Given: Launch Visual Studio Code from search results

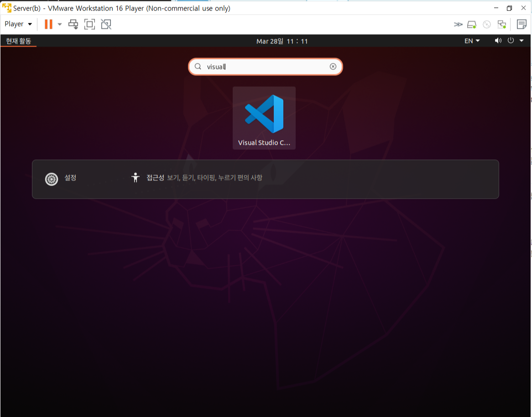Looking at the screenshot, I should click(x=264, y=118).
